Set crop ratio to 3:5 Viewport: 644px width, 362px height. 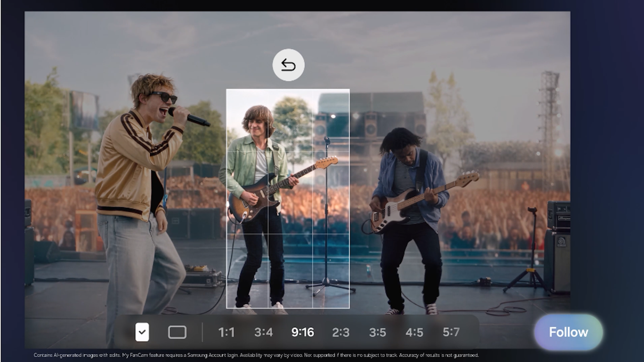point(377,332)
